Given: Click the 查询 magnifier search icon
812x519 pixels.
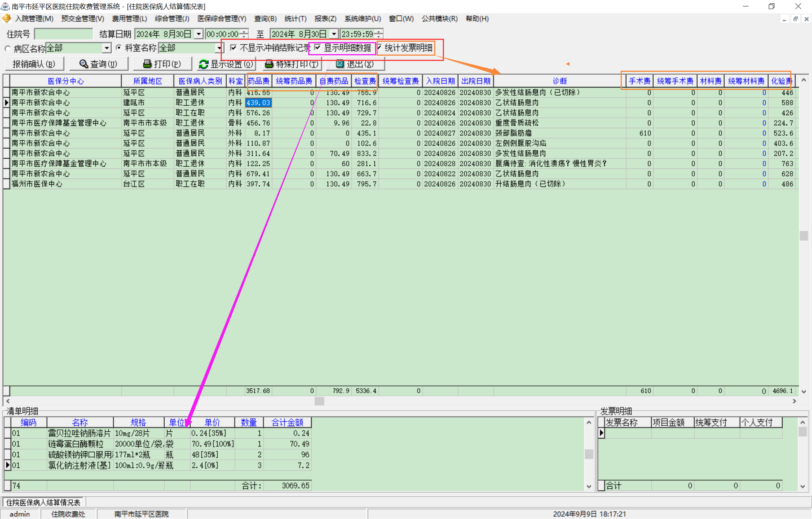Looking at the screenshot, I should [83, 64].
